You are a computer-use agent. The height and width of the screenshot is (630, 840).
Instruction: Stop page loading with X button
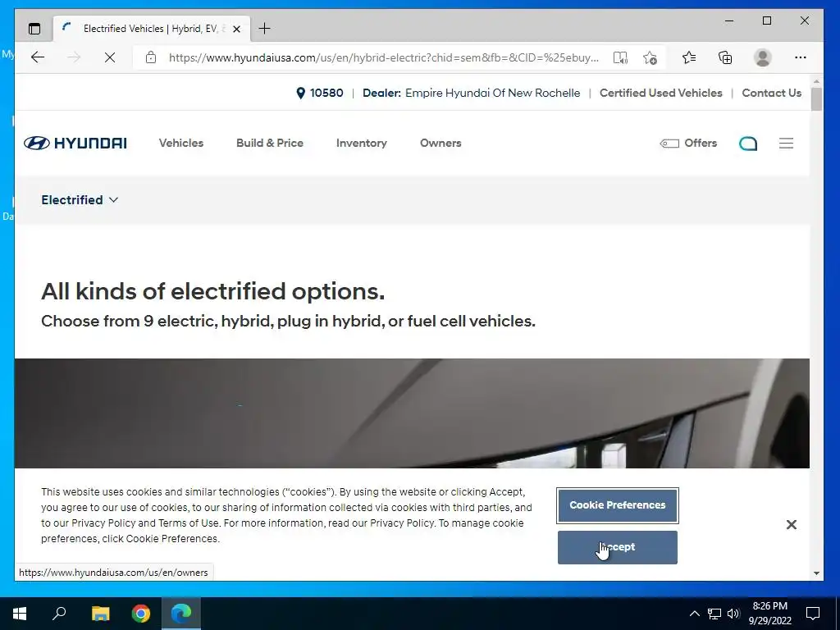110,57
